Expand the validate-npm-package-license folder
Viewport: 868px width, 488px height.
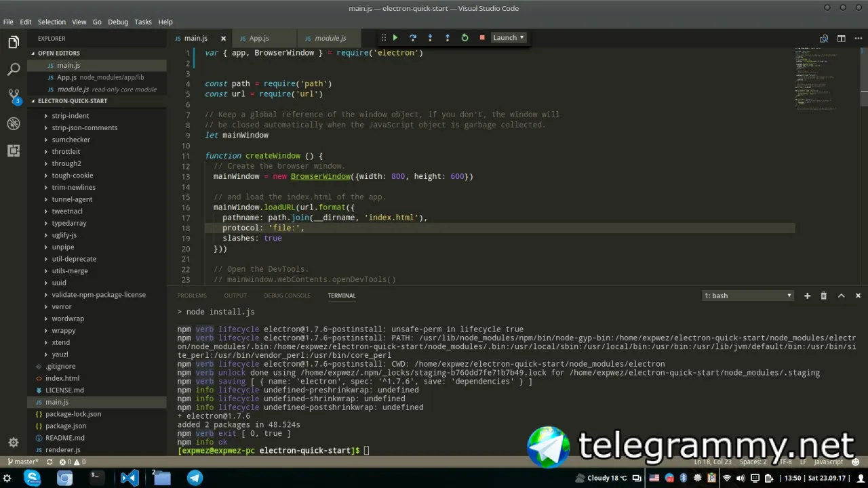coord(97,295)
